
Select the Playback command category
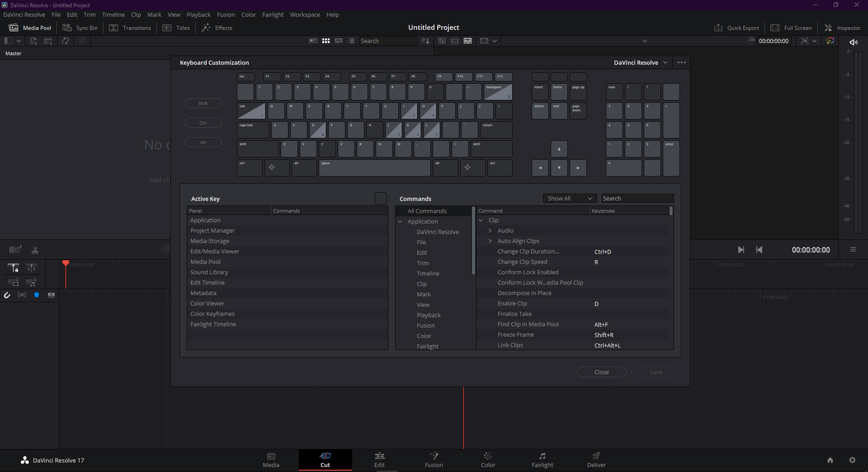(429, 315)
